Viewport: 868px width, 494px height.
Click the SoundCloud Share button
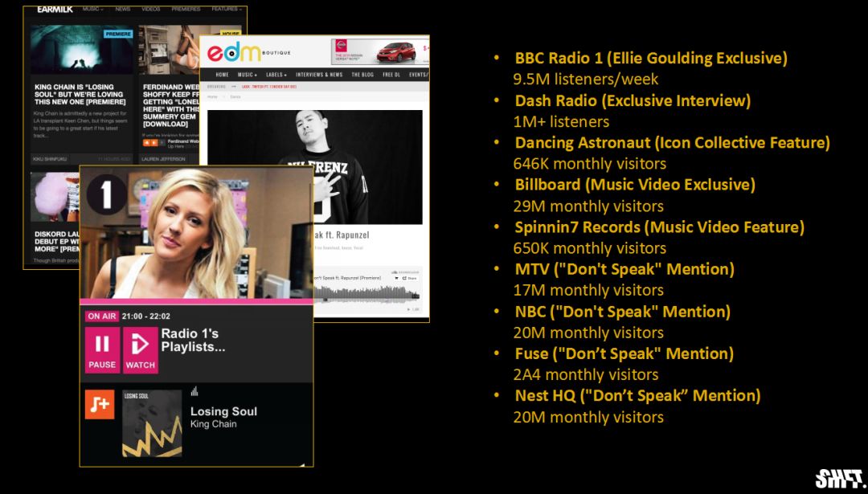tap(411, 278)
